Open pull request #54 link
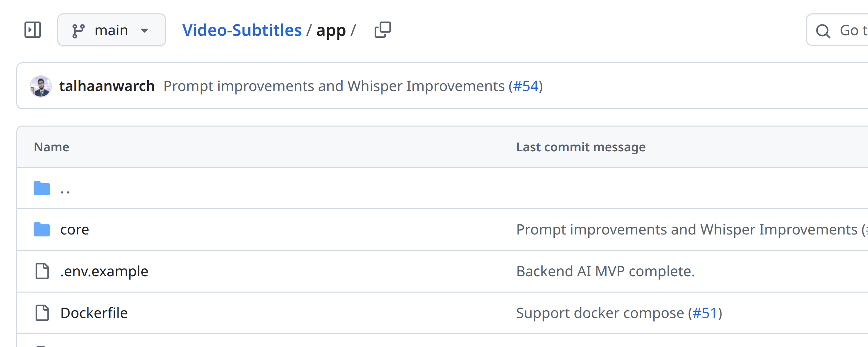The image size is (868, 347). pyautogui.click(x=525, y=86)
